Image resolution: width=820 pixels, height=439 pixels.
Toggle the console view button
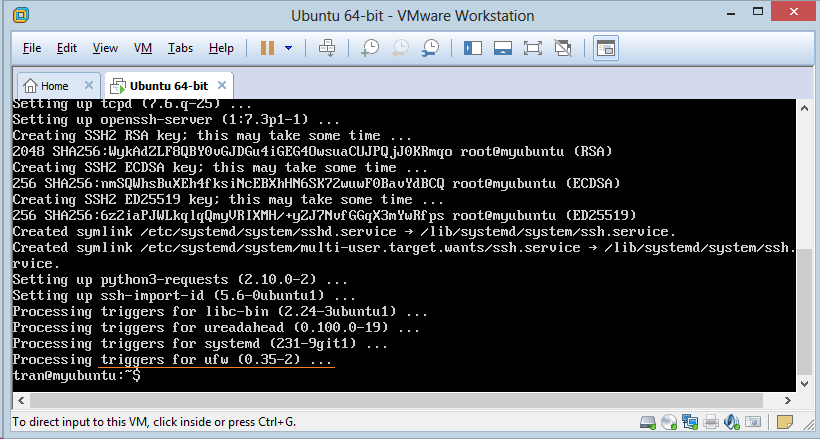[x=606, y=48]
